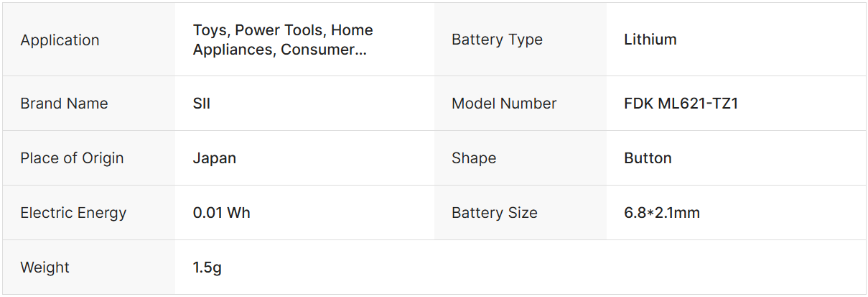Screen dimensions: 868x297
Task: Click the Place of Origin label
Action: point(72,158)
